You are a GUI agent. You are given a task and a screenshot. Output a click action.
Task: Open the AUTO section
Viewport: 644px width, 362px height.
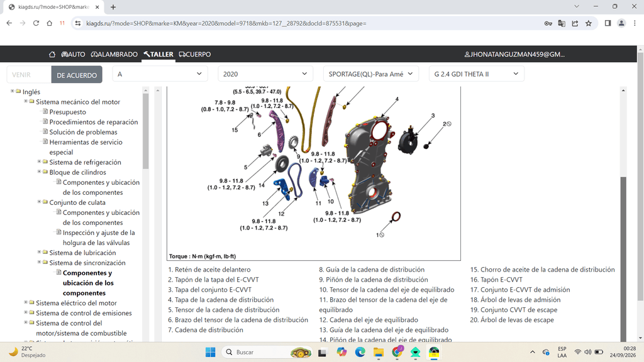[x=73, y=54]
